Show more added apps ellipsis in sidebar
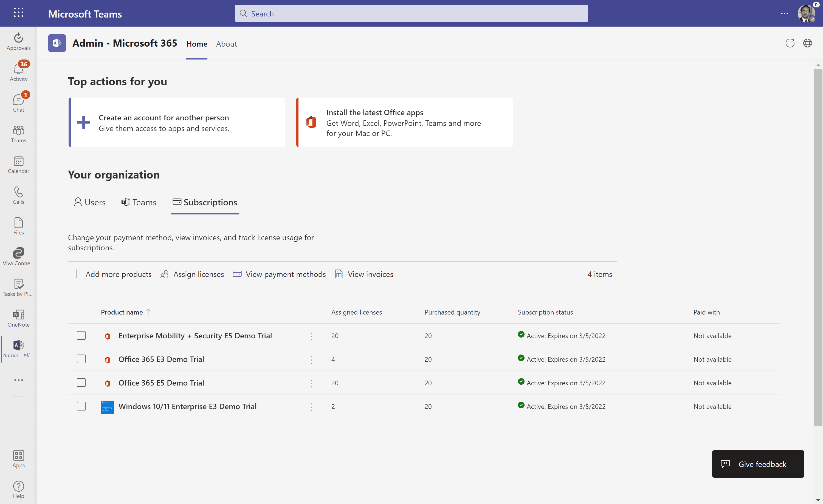The image size is (823, 504). (x=18, y=380)
